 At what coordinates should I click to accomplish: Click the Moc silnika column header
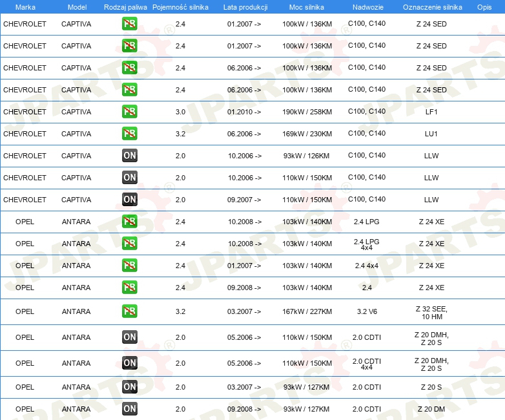pyautogui.click(x=307, y=7)
